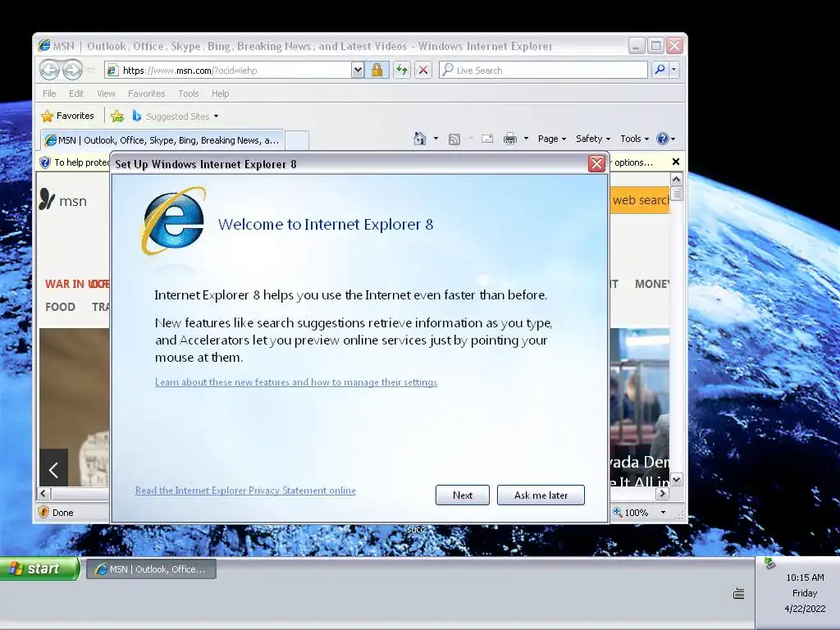Click the MSN taskbar window button
The width and height of the screenshot is (840, 630).
point(152,569)
